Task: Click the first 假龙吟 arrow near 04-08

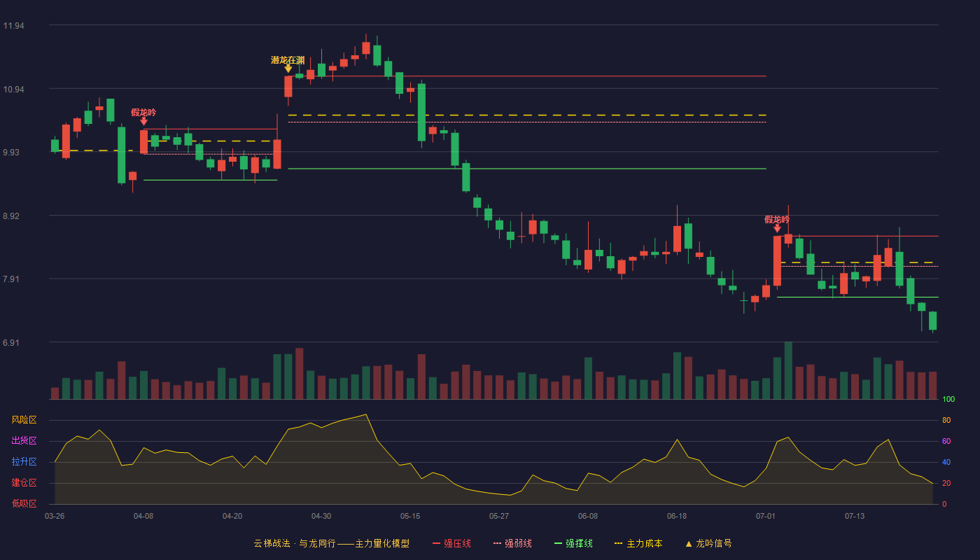Action: tap(143, 121)
